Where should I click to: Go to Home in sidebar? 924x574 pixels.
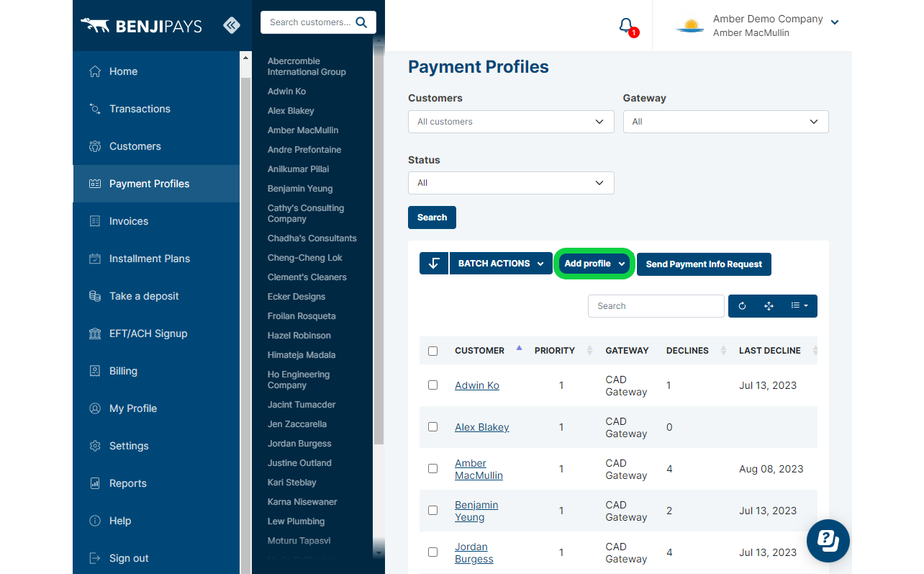[x=156, y=71]
